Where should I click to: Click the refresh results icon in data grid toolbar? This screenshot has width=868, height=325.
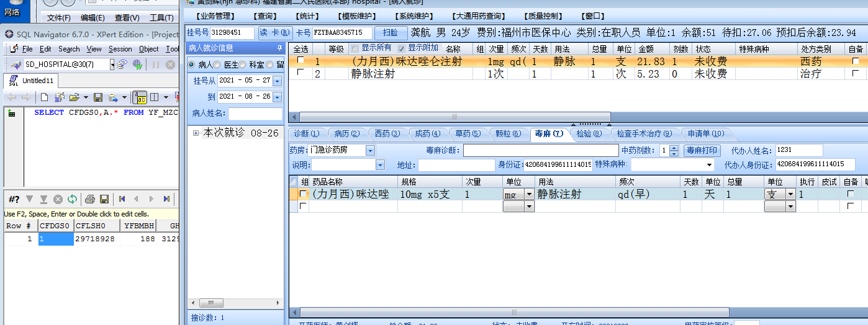73,198
